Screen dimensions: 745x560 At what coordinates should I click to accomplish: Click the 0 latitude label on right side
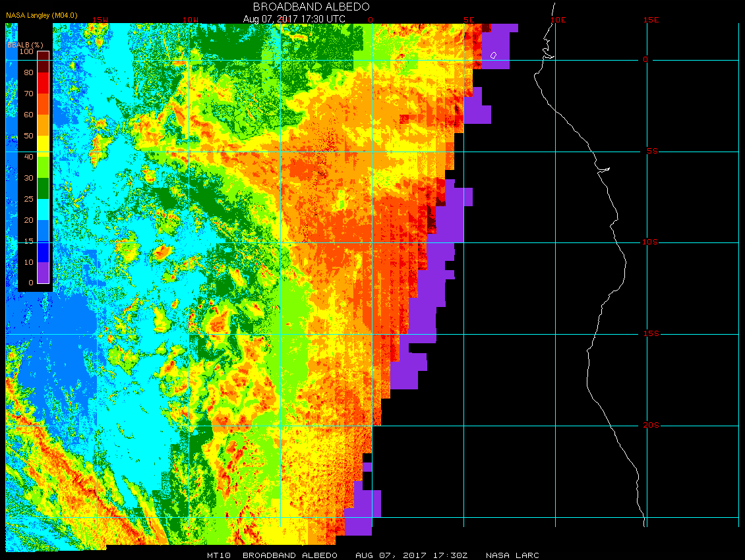point(645,59)
